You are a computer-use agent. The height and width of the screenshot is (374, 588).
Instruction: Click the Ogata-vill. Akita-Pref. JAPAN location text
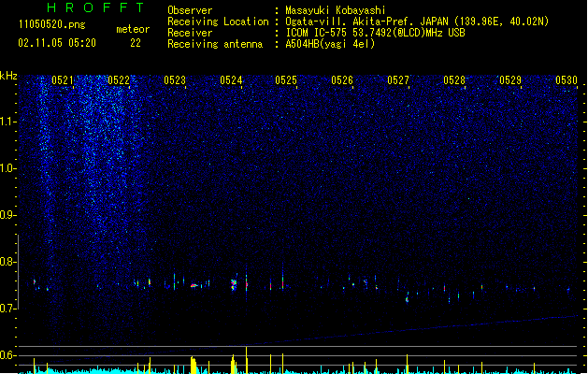point(417,22)
